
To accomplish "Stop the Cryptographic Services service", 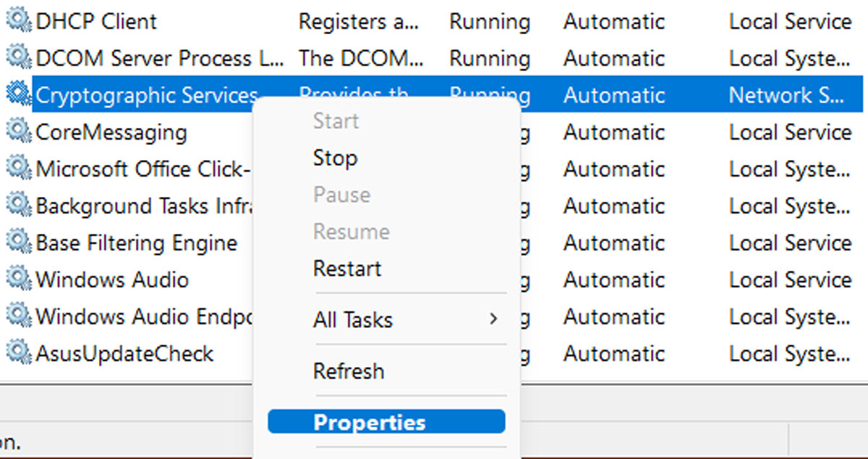I will click(x=335, y=158).
